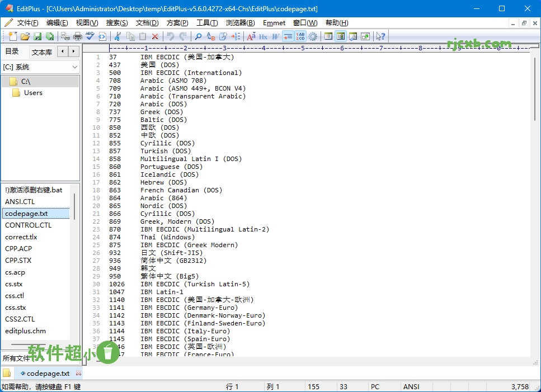Open the drive selection dropdown showing [C:] 系统

(x=76, y=67)
